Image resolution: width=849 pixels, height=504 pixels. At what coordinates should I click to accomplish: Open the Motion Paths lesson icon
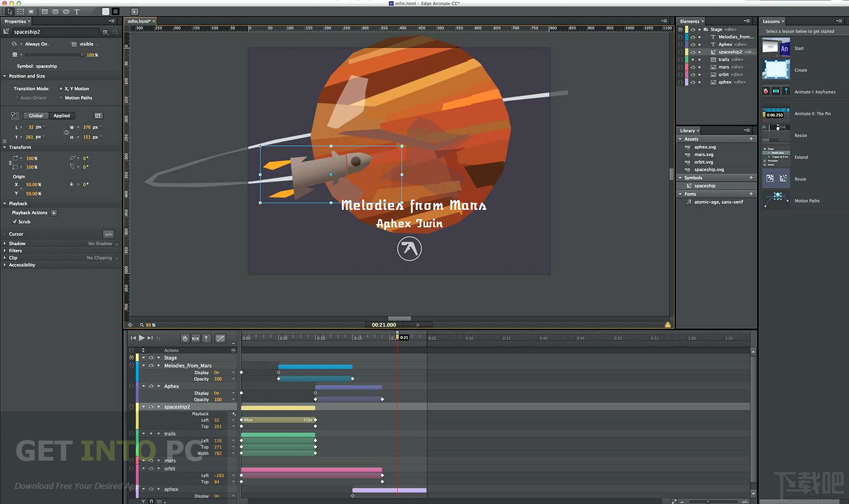[x=776, y=200]
